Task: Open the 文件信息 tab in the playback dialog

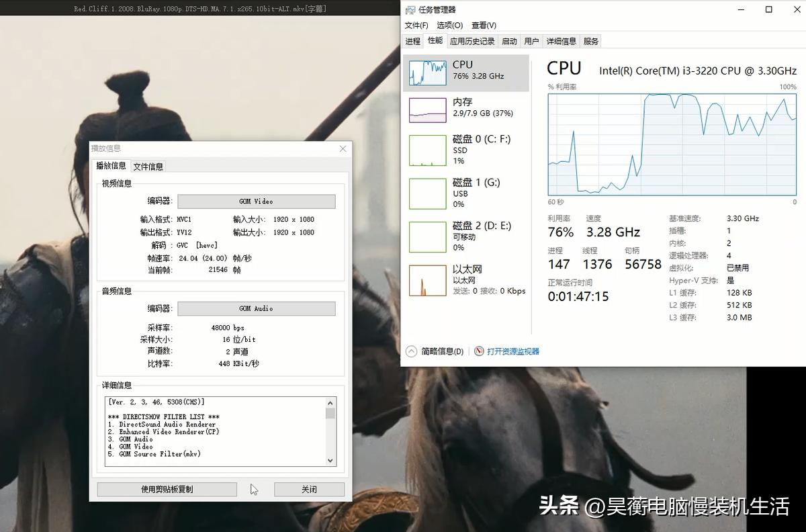Action: (147, 165)
